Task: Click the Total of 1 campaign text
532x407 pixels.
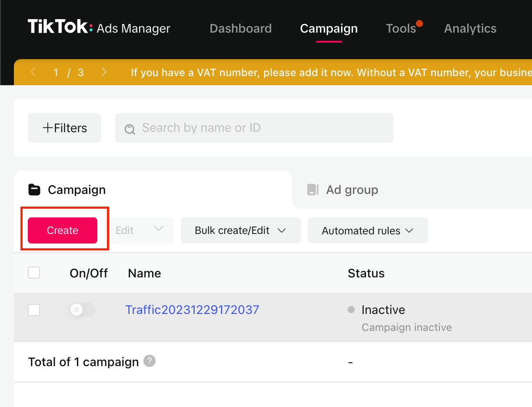Action: point(83,362)
